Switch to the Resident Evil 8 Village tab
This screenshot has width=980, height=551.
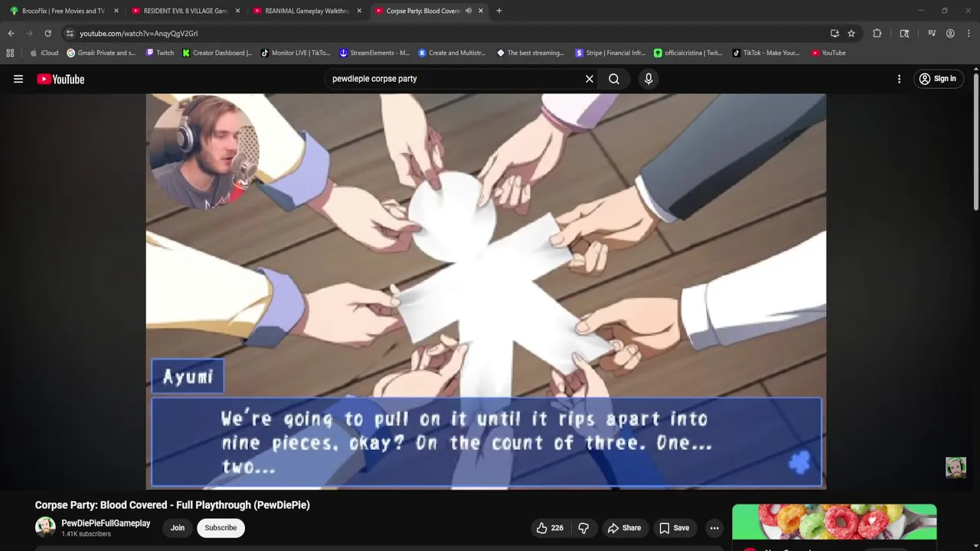pos(185,11)
